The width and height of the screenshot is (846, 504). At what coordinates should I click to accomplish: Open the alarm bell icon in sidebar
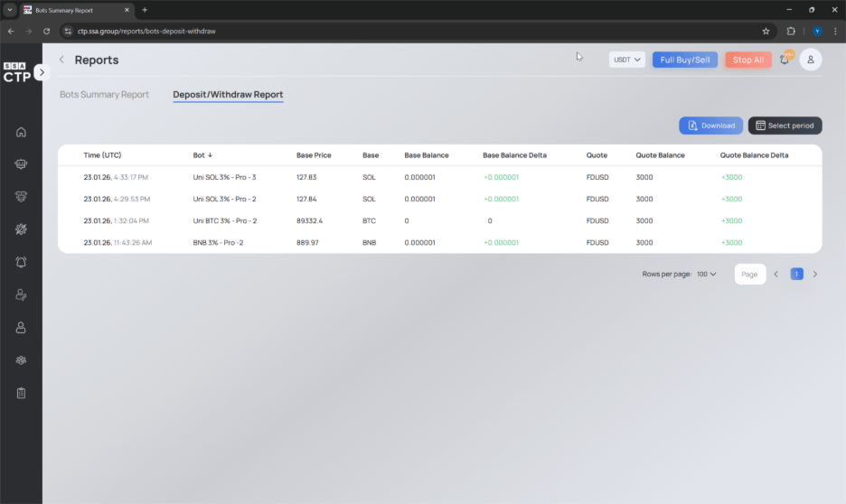coord(21,262)
